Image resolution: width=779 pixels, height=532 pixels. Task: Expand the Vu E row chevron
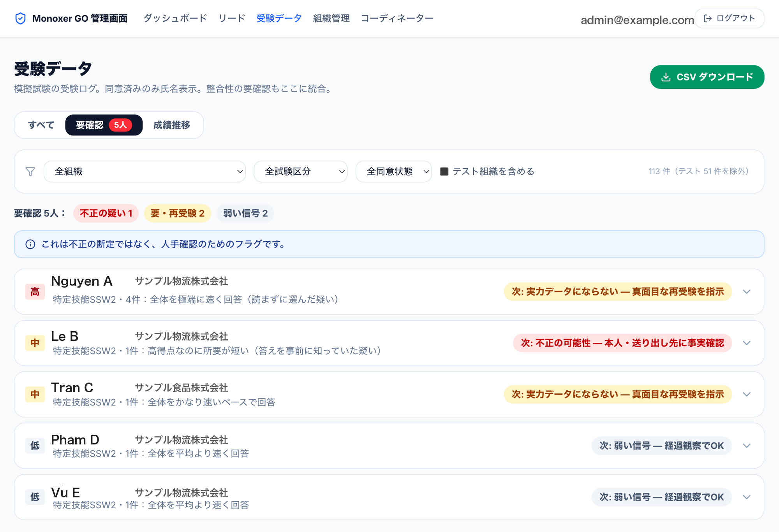coord(747,497)
